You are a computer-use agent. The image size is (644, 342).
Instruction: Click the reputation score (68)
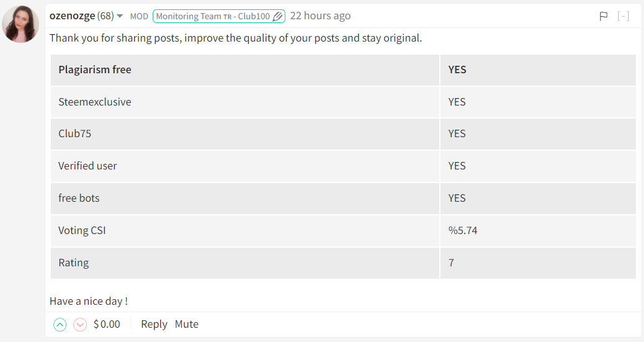105,16
